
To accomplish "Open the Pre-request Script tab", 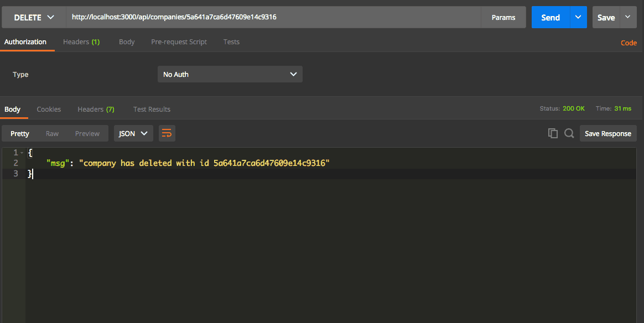I will click(179, 42).
